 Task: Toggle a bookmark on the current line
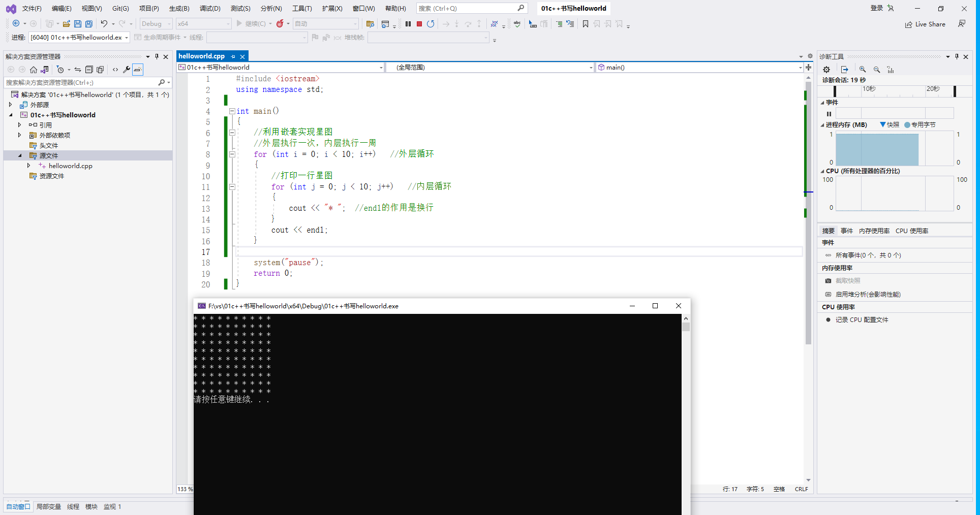pos(586,24)
